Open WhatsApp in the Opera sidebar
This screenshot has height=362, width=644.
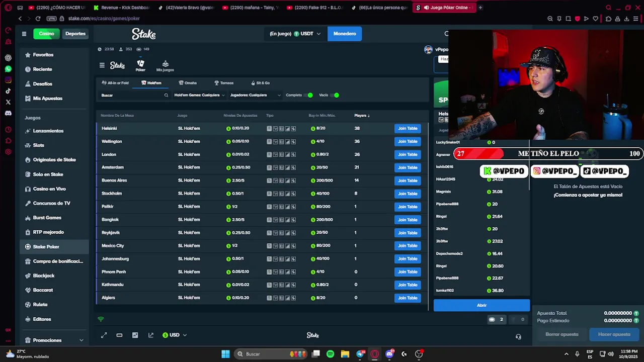[x=8, y=69]
